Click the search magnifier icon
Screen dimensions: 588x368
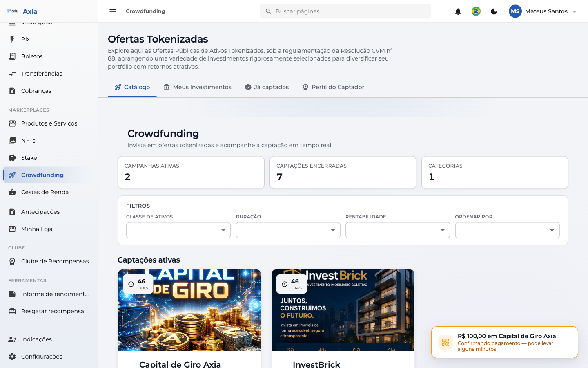coord(268,11)
